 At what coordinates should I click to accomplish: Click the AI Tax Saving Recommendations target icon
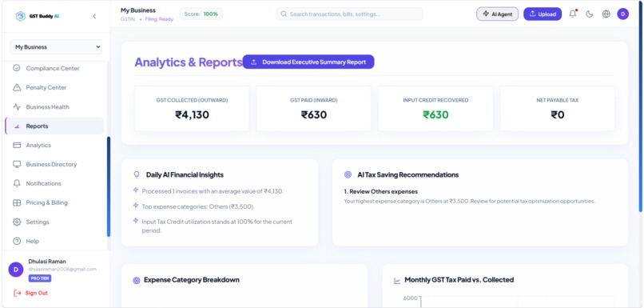click(348, 174)
